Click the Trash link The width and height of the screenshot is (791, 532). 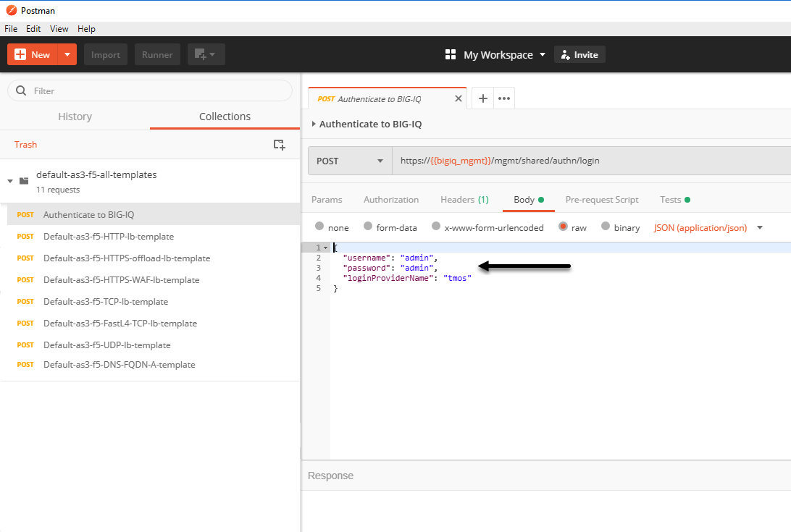coord(26,145)
